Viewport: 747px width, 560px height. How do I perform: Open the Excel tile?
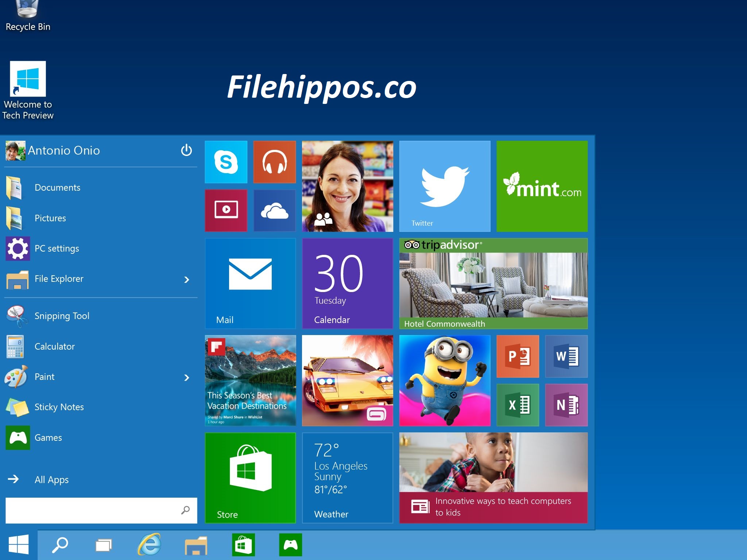pyautogui.click(x=518, y=405)
